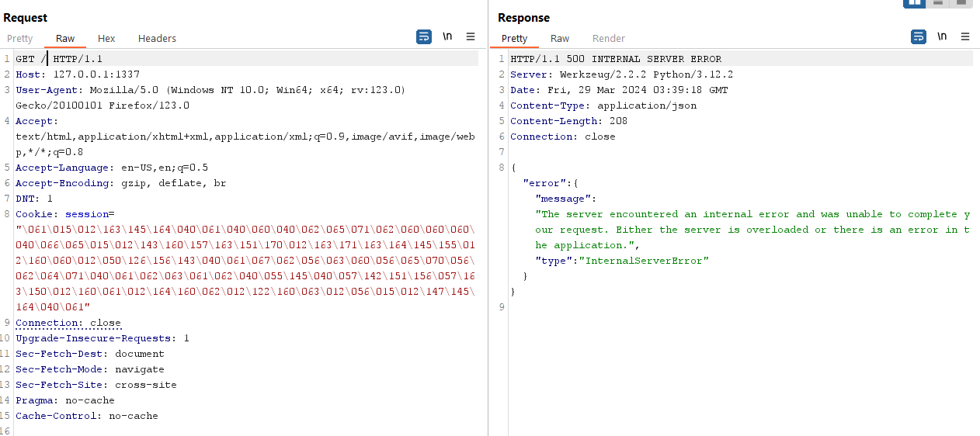Screen dimensions: 980x436
Task: Toggle non-printable characters in Request panel
Action: point(447,36)
